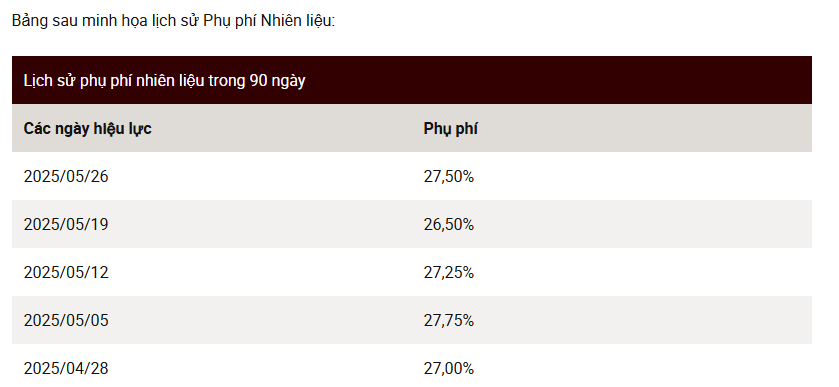This screenshot has height=387, width=839.
Task: Select the 'Phụ phí' column header
Action: [451, 129]
